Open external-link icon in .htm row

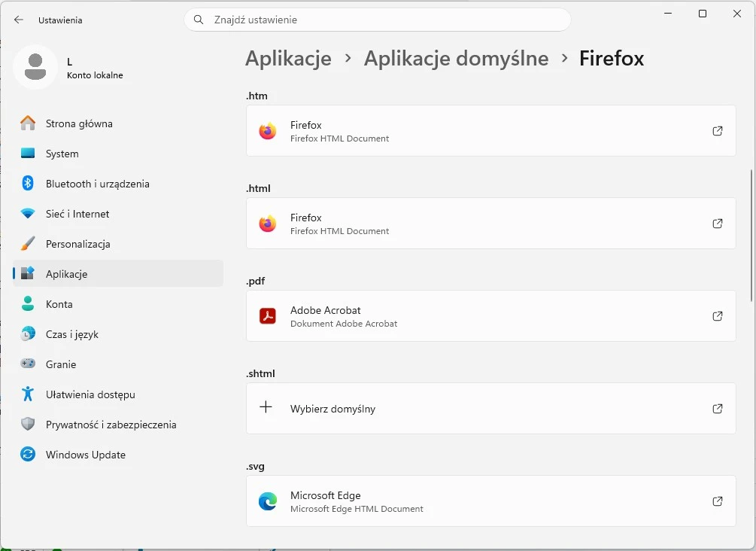tap(718, 131)
